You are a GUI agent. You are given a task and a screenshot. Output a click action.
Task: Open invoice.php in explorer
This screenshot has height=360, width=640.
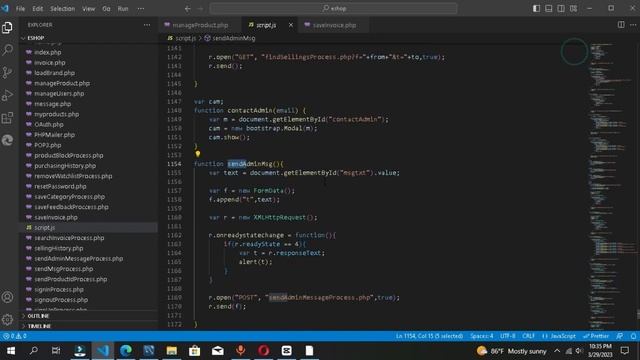pos(50,62)
